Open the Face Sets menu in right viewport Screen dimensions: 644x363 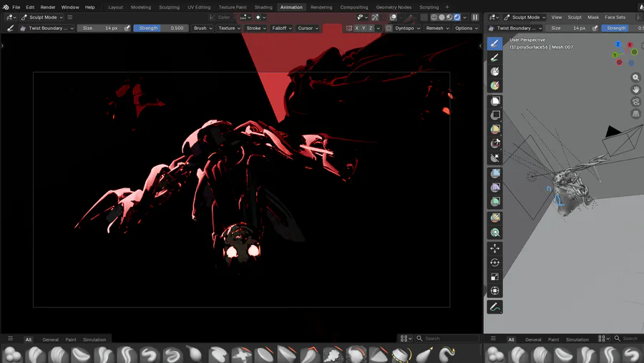(615, 17)
